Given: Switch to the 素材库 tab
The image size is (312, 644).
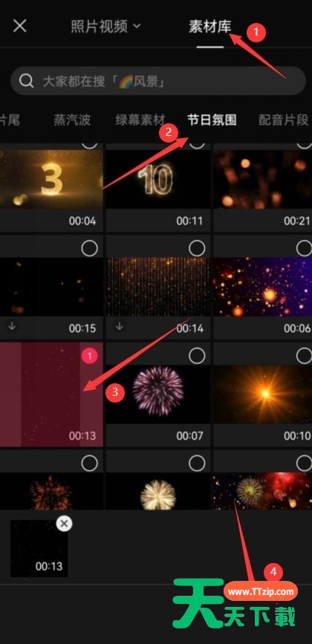Looking at the screenshot, I should [x=210, y=27].
